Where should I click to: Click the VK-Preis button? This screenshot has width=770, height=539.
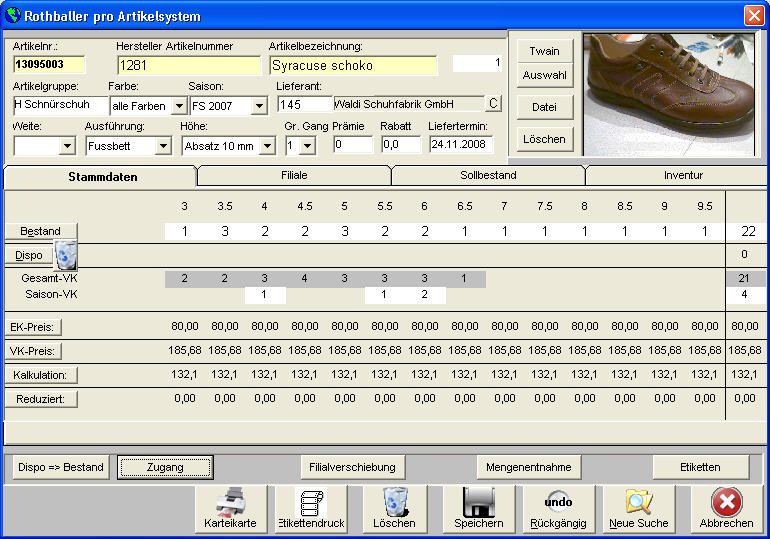(x=32, y=351)
